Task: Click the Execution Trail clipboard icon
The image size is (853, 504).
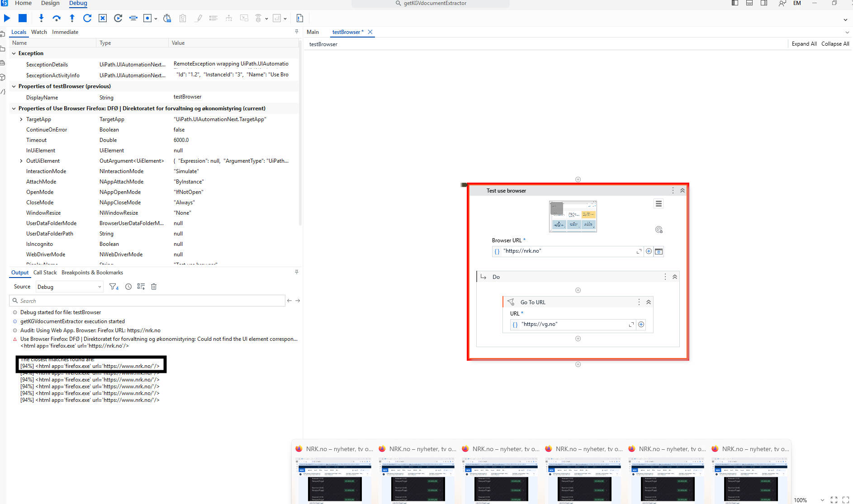Action: coord(183,18)
